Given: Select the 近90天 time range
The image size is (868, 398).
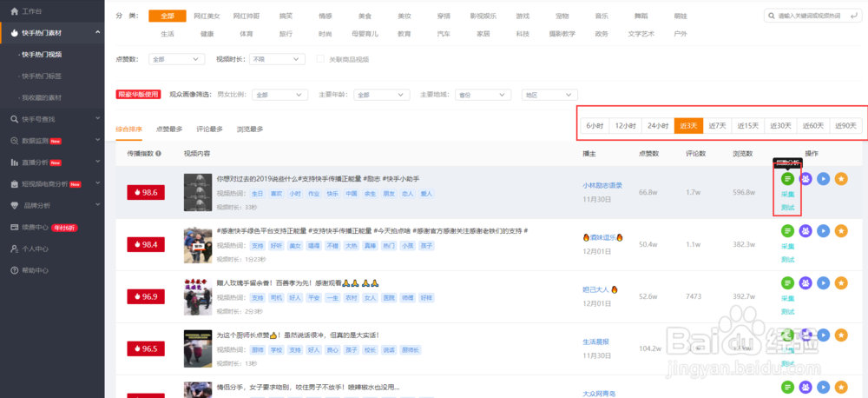Looking at the screenshot, I should 845,126.
